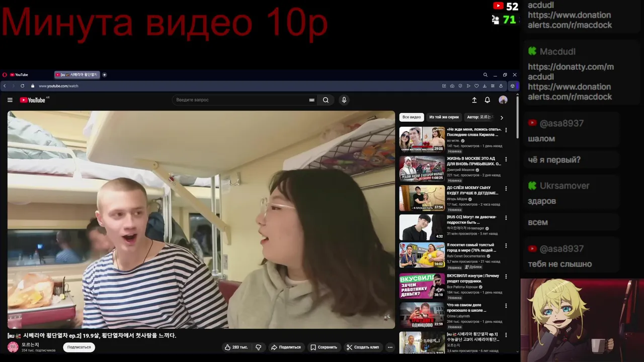Open the on-screen keyboard icon in search box
The image size is (644, 362).
click(312, 100)
